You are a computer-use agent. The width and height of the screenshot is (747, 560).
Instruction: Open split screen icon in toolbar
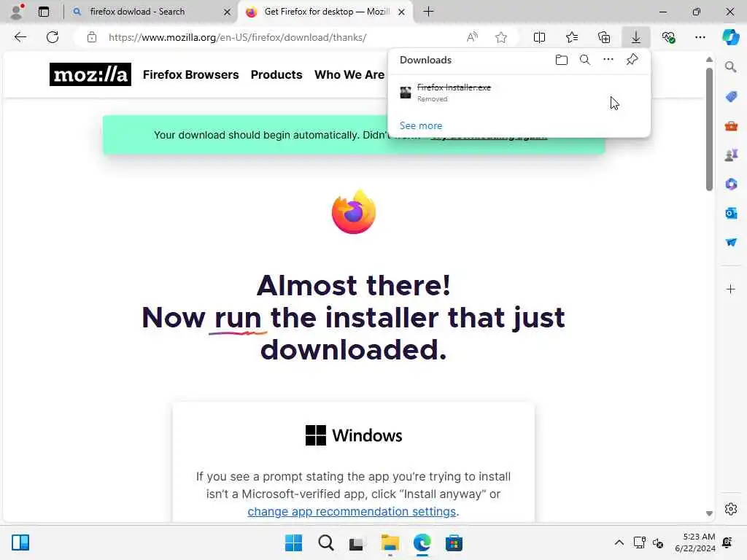tap(539, 37)
